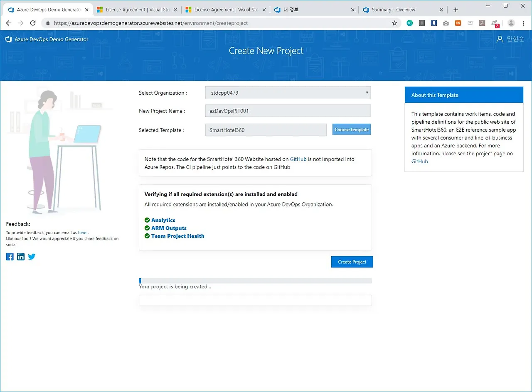Click the 'New Project Name :' label

tap(162, 111)
